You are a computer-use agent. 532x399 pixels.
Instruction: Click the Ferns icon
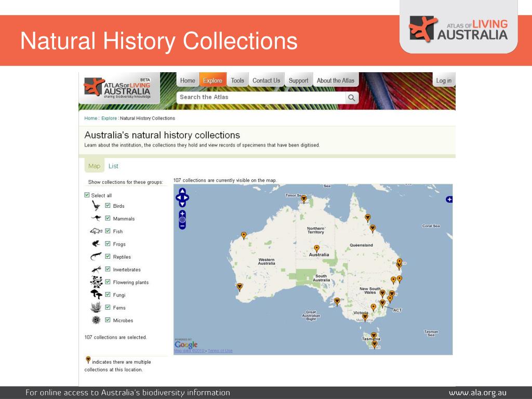tap(96, 307)
